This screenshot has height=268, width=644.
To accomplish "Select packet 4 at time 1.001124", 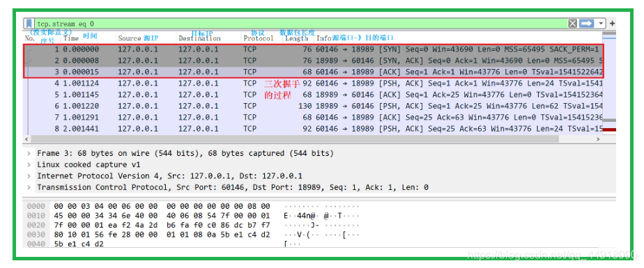I will [x=314, y=84].
